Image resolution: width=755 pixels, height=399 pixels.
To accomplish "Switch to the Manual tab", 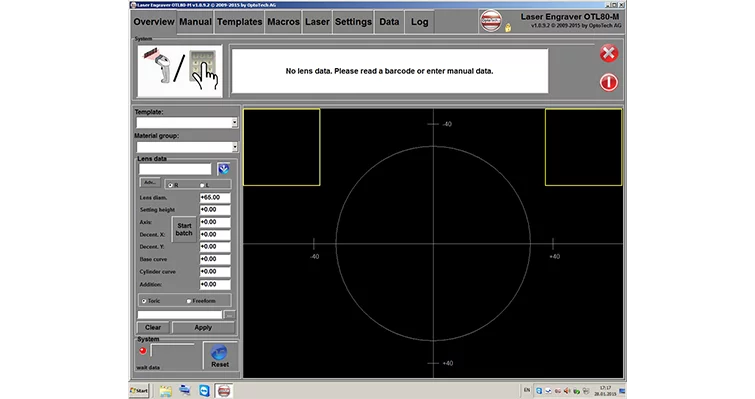I will coord(195,22).
